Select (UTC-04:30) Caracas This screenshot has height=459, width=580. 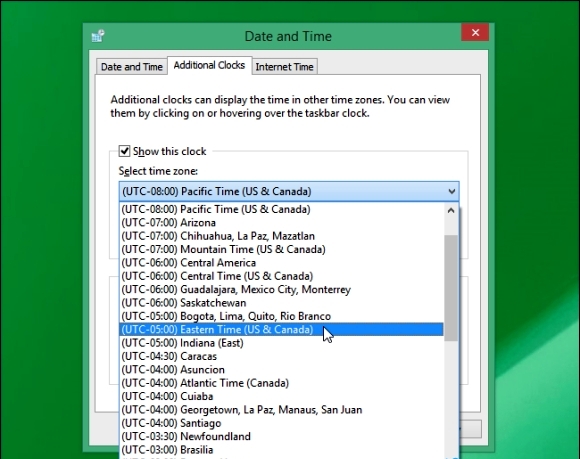click(281, 356)
